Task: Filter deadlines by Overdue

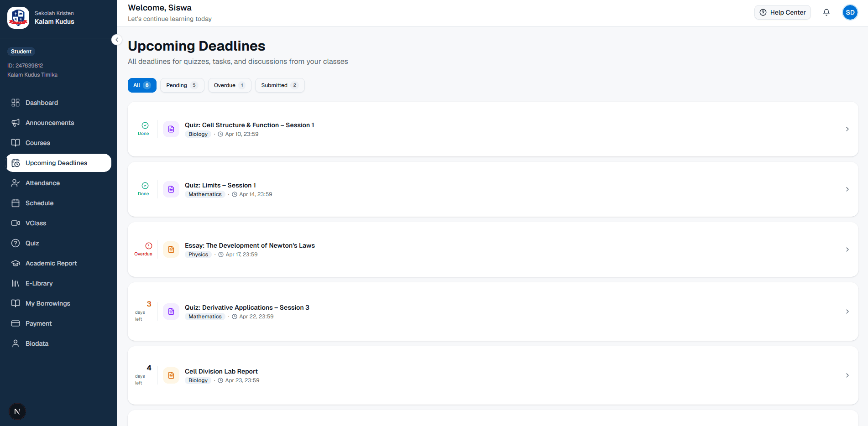Action: pos(230,85)
